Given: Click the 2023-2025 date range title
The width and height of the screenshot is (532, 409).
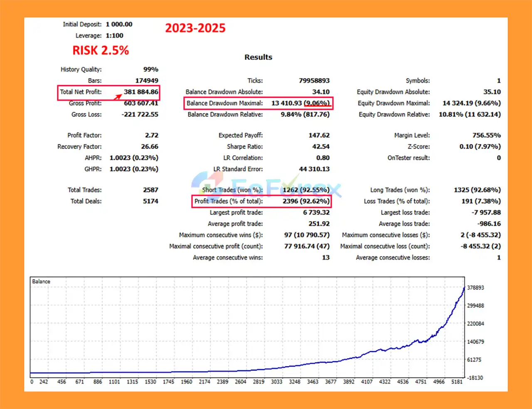Looking at the screenshot, I should (195, 28).
